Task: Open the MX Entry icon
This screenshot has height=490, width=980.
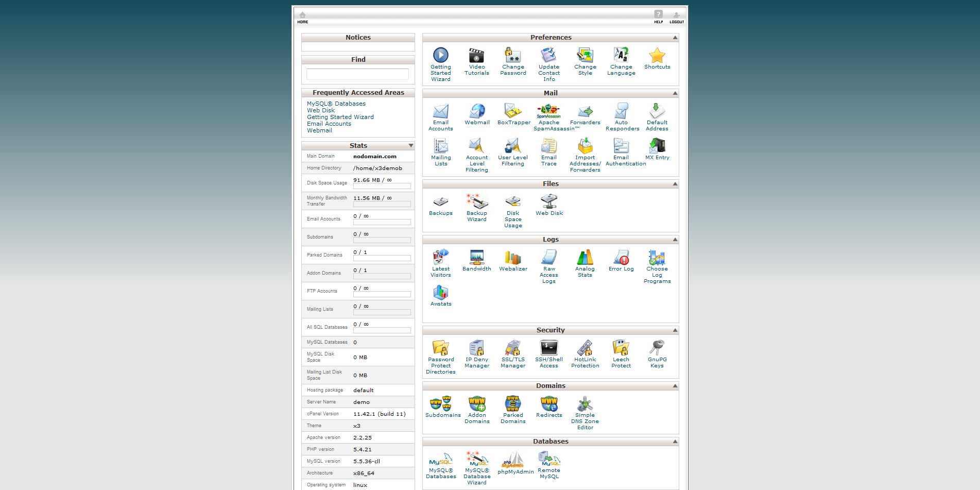Action: point(657,146)
